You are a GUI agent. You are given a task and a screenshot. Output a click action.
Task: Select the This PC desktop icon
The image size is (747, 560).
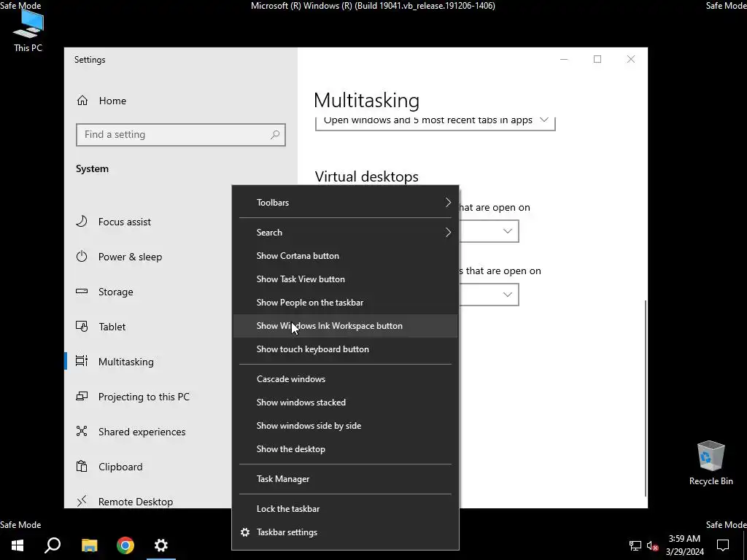coord(28,31)
